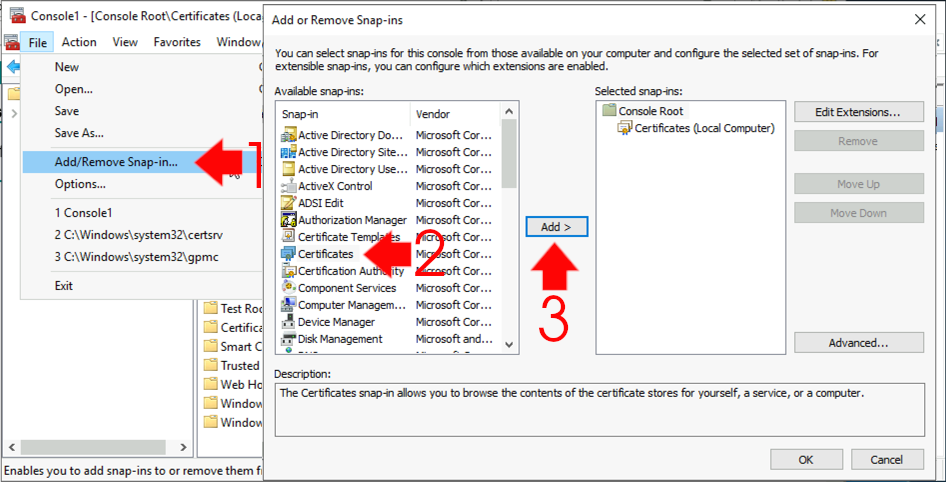The image size is (946, 482).
Task: Select Add/Remove Snap-in... menu entry
Action: point(142,162)
